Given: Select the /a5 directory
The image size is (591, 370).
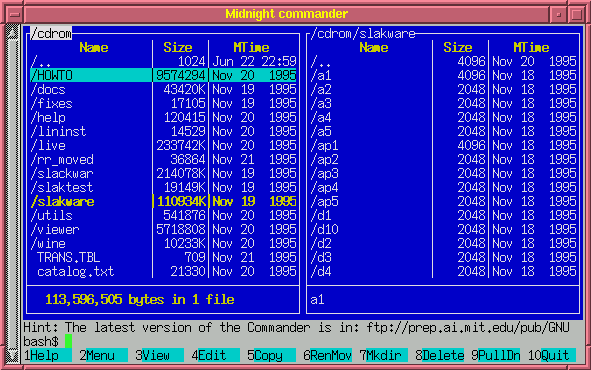Looking at the screenshot, I should pyautogui.click(x=443, y=131).
